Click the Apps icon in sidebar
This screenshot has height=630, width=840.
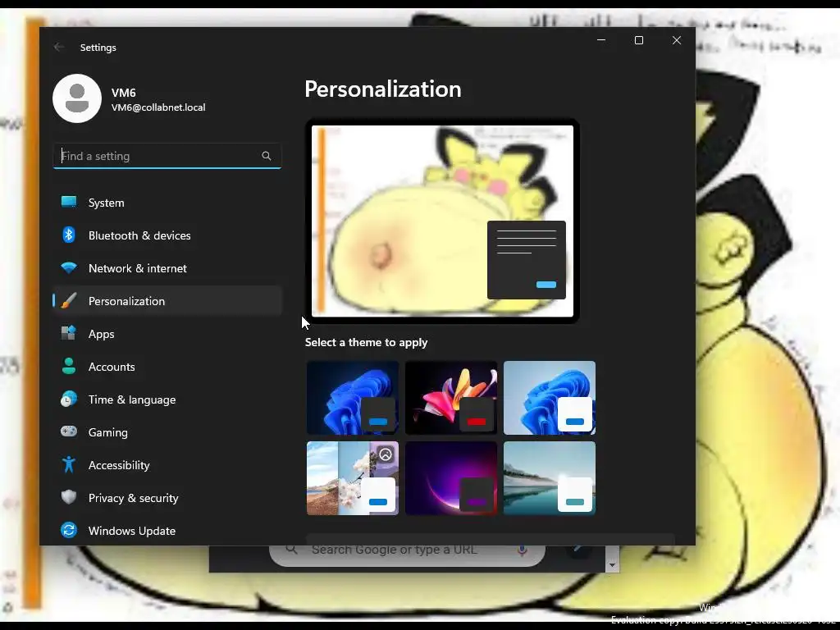coord(69,333)
